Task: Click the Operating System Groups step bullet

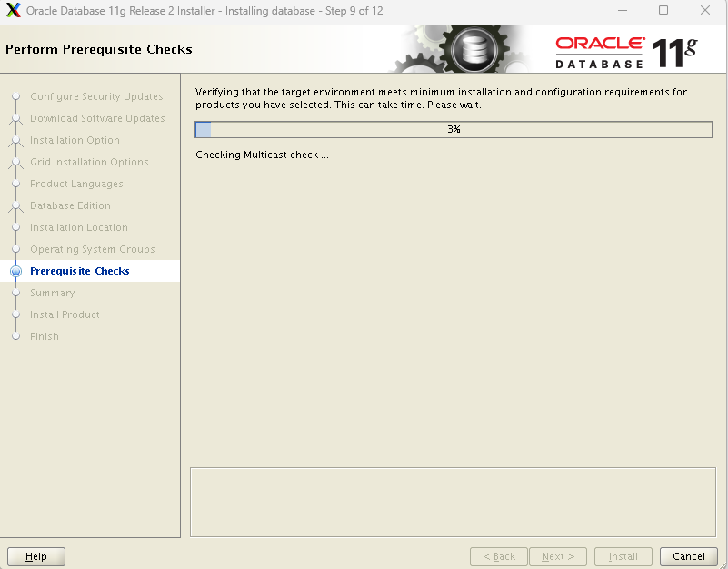Action: tap(15, 249)
